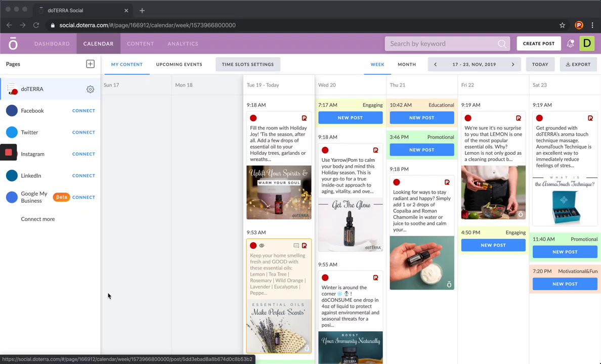Screen dimensions: 601x364
Task: Open the green D profile avatar
Action: point(587,43)
